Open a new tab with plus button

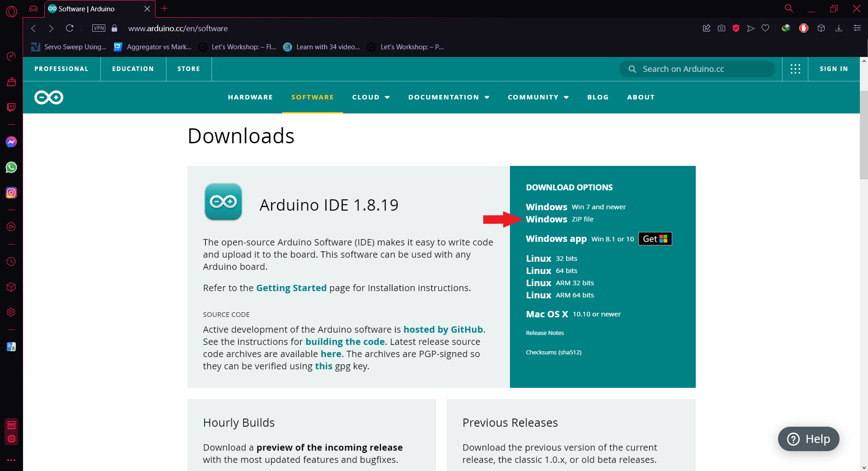click(x=165, y=9)
